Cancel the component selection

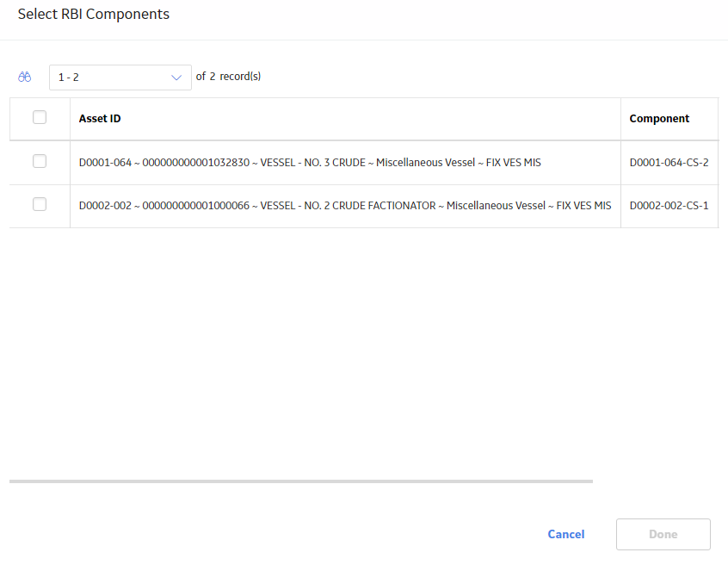pyautogui.click(x=566, y=534)
